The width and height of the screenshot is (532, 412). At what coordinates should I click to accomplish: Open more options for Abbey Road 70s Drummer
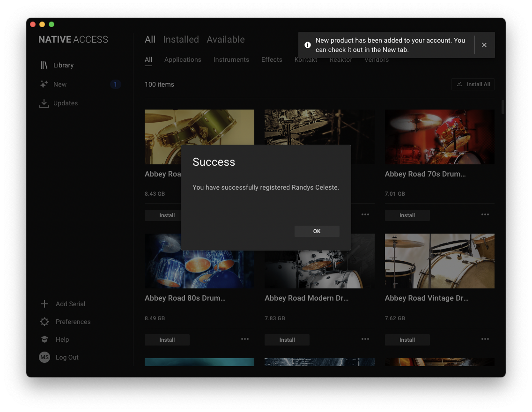coord(485,214)
